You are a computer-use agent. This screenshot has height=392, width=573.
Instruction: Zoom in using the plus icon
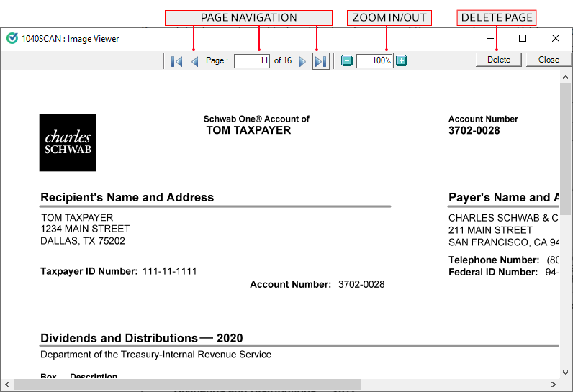[402, 61]
